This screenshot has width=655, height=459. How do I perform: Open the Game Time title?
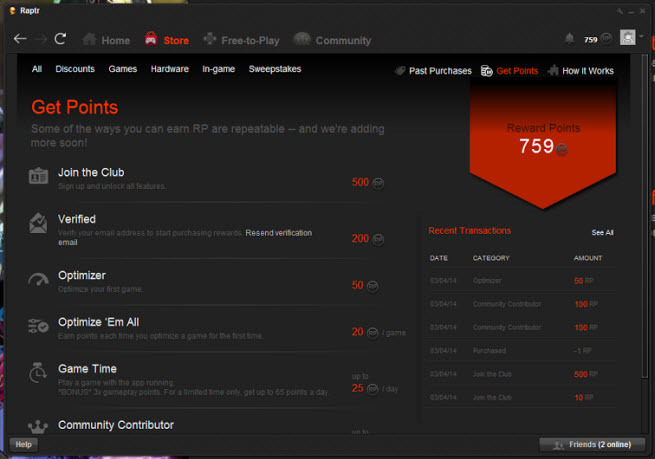pyautogui.click(x=87, y=369)
